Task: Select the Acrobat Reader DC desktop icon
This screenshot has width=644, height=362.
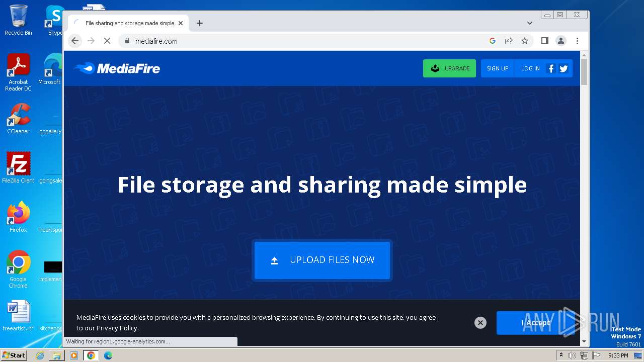Action: click(18, 73)
